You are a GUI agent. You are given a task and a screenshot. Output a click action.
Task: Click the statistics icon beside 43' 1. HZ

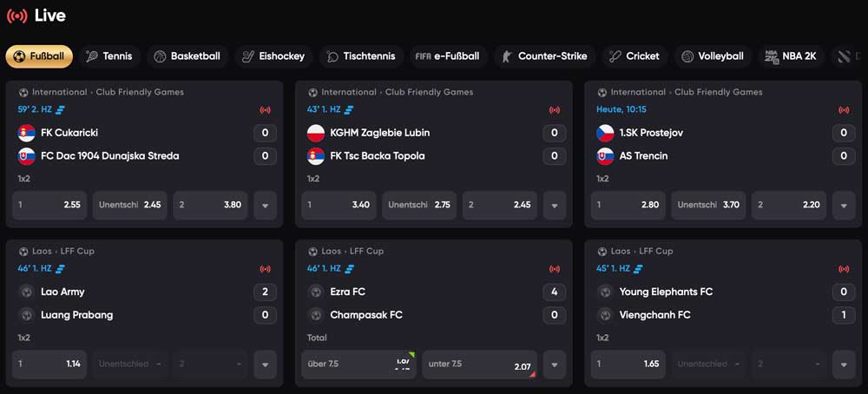pos(349,110)
